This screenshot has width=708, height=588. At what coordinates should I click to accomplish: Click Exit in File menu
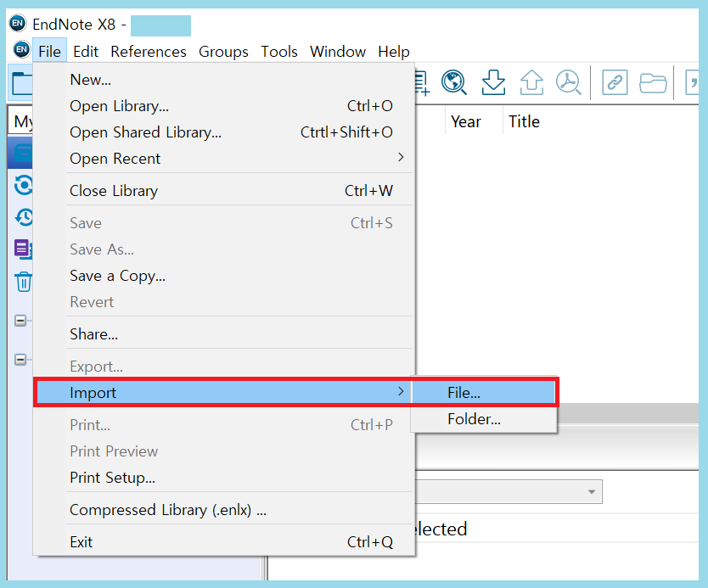[x=224, y=541]
